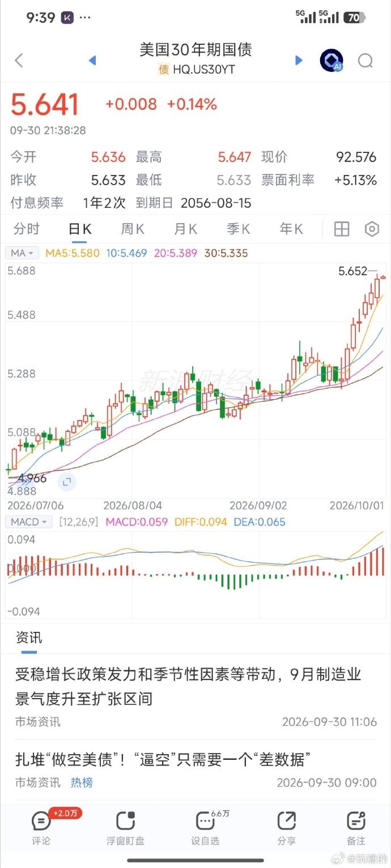The image size is (391, 868).
Task: Tap the 付息频率 value 1年2次
Action: pos(104,203)
